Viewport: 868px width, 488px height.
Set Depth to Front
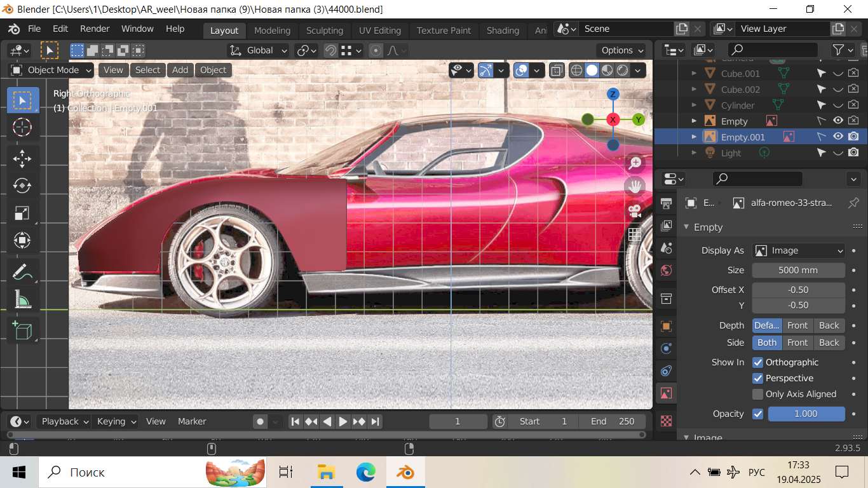click(x=797, y=325)
